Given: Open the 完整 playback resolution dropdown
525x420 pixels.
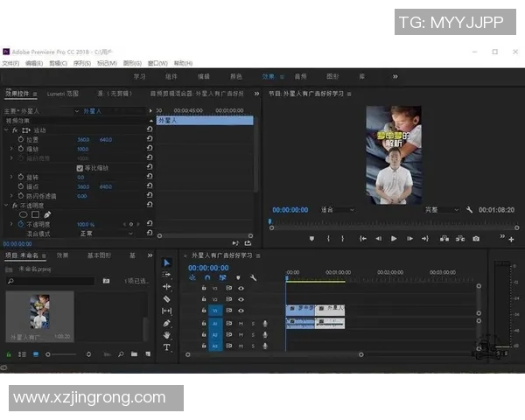Looking at the screenshot, I should 442,210.
